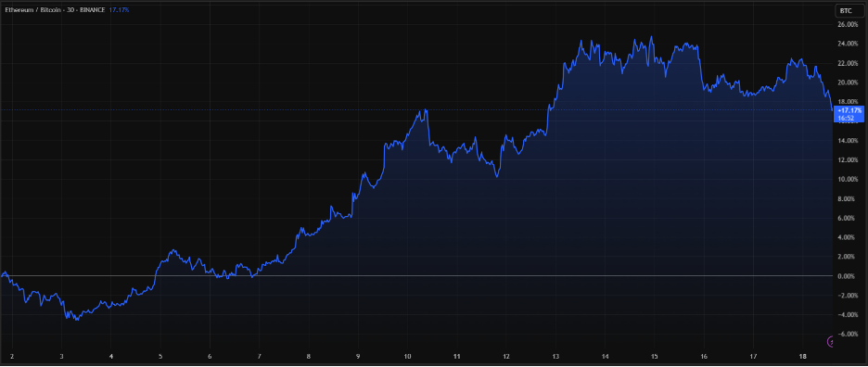868x367 pixels.
Task: Click the 17.17% value in the chart legend
Action: tap(119, 10)
